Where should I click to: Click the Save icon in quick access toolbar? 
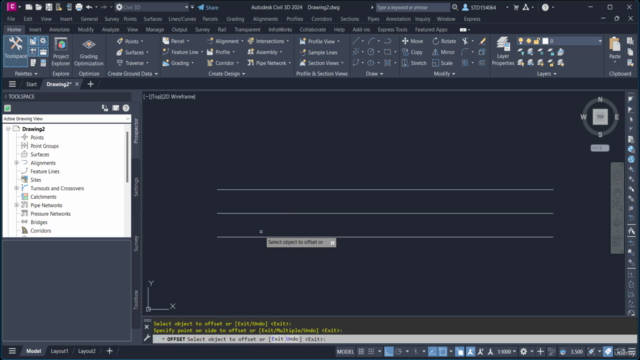tap(49, 7)
